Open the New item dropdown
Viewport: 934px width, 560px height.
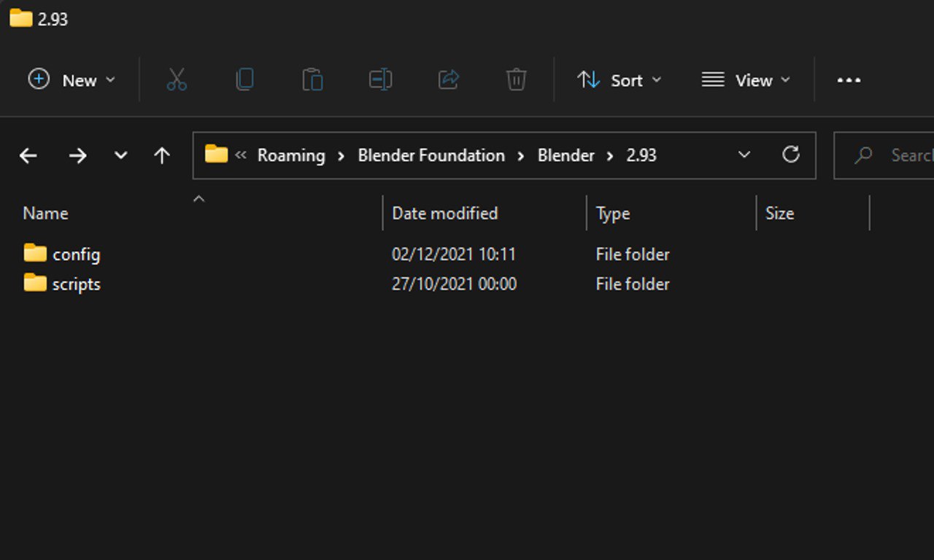tap(72, 79)
